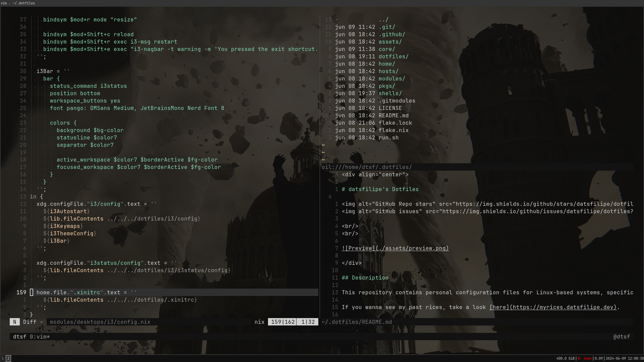Viewport: 644px width, 362px height.
Task: Open the pkgs/ directory entry
Action: click(x=387, y=86)
